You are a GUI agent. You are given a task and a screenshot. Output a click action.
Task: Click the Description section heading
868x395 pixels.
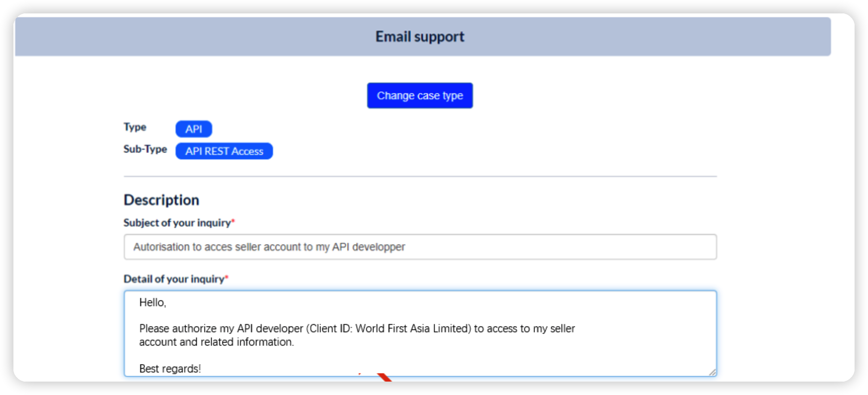point(161,200)
